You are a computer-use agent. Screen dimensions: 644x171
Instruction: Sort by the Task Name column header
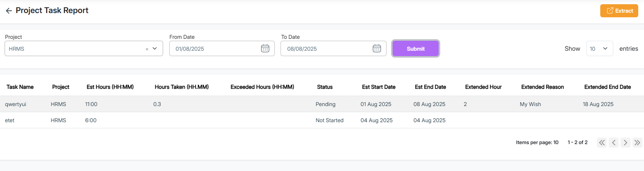coord(20,87)
